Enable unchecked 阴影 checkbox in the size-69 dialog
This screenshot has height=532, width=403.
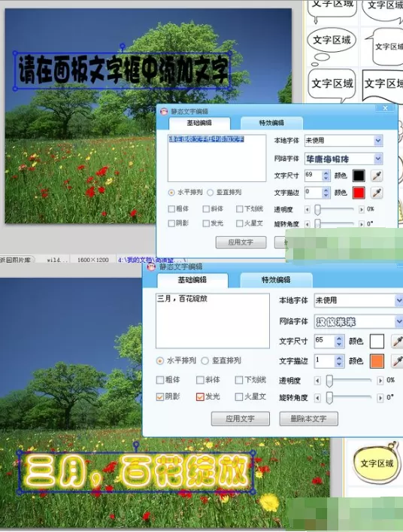[x=171, y=223]
